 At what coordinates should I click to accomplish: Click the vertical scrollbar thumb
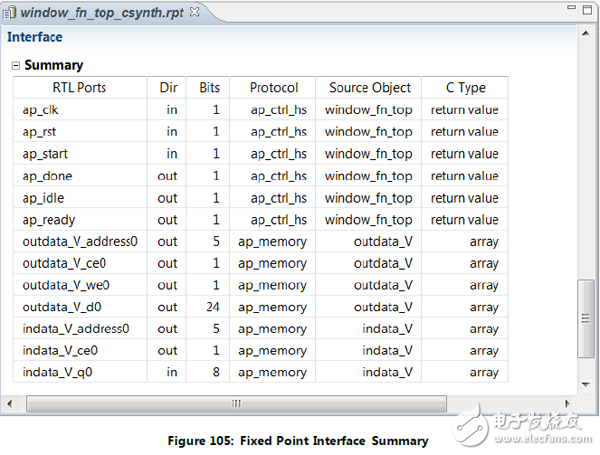coord(587,319)
